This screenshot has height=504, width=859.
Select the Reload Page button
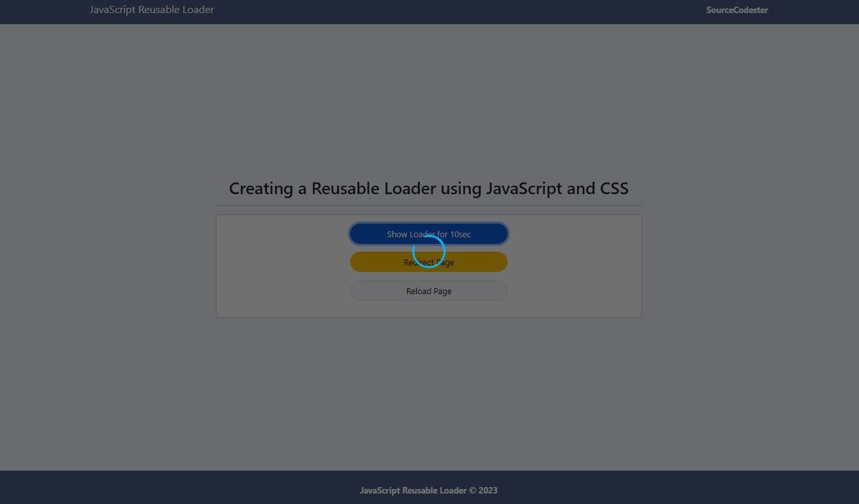point(429,291)
